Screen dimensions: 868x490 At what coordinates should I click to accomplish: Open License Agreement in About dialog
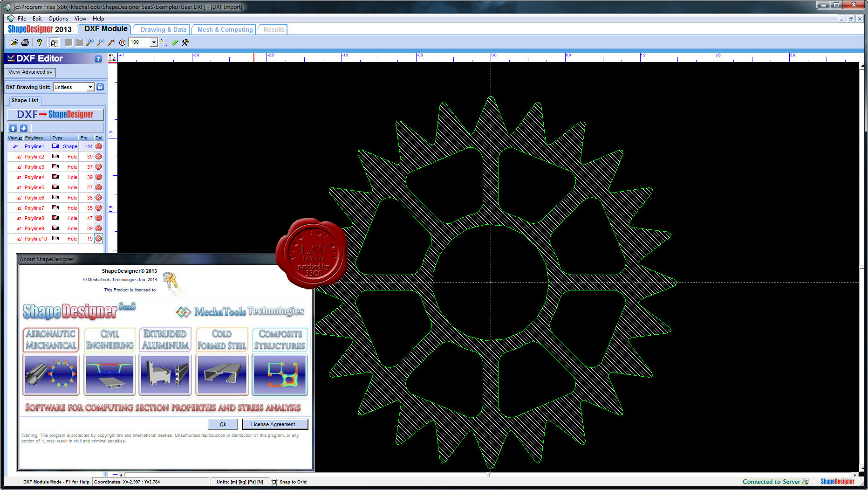275,424
